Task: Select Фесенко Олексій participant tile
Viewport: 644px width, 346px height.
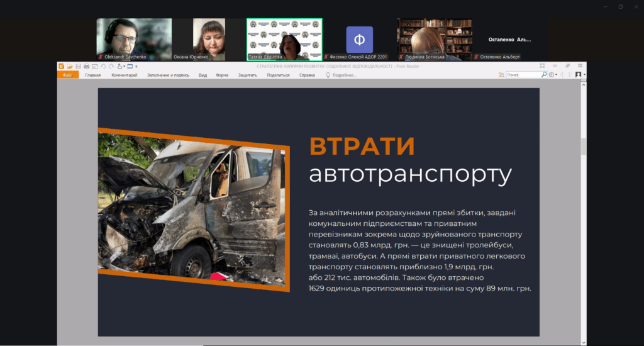Action: 359,39
